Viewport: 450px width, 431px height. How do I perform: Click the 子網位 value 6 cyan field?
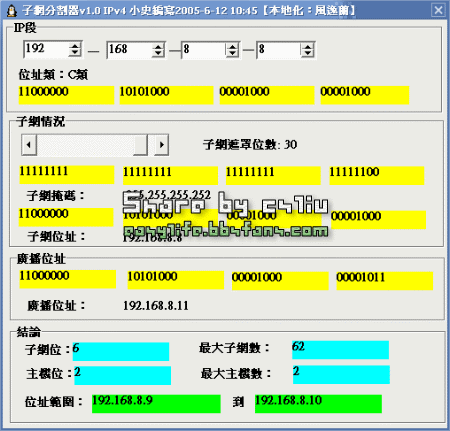pos(121,351)
